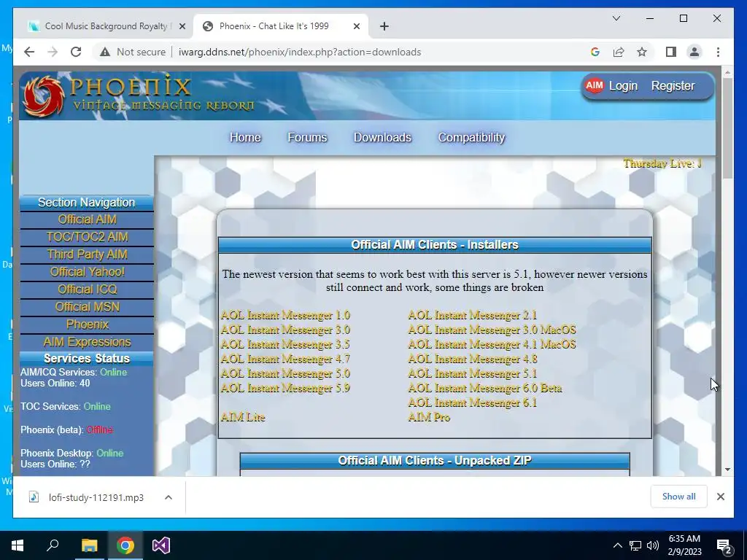Open the Chrome three-dot menu
This screenshot has height=560, width=747.
pyautogui.click(x=718, y=52)
